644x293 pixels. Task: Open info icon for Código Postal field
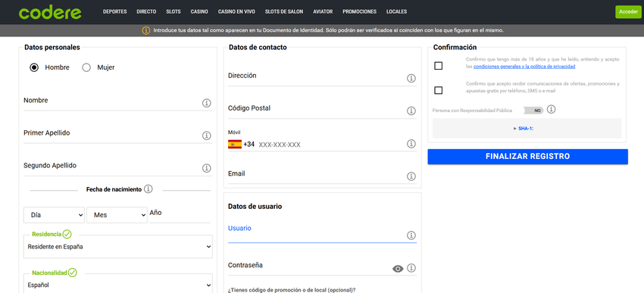click(x=411, y=111)
